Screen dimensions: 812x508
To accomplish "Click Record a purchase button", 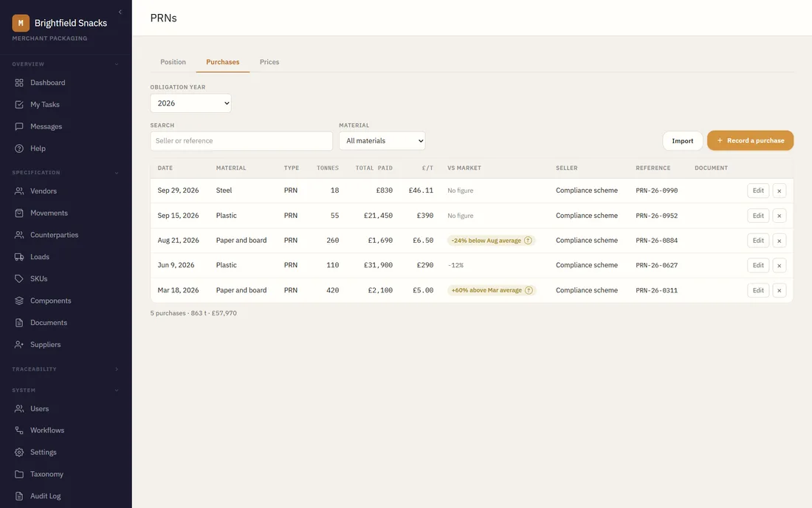I will pos(751,141).
